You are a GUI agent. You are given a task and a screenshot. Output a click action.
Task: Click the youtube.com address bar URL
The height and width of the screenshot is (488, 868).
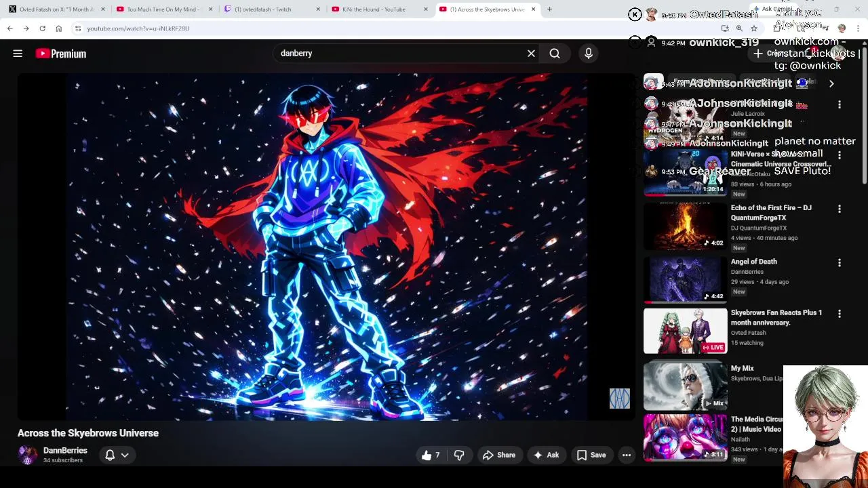(x=138, y=28)
